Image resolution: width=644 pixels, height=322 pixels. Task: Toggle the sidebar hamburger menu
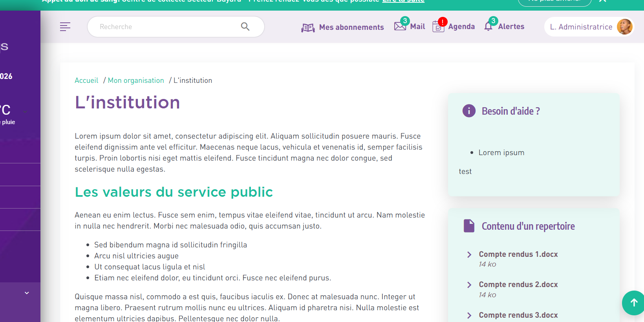click(x=65, y=27)
